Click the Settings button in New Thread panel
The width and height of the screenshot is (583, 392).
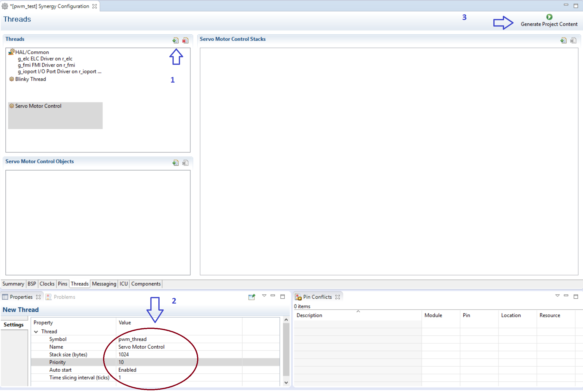(14, 325)
